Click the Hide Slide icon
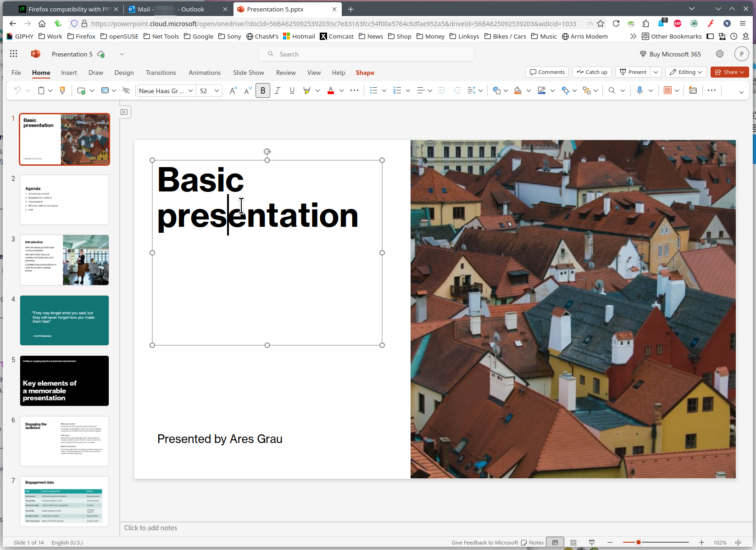This screenshot has width=756, height=550. [x=126, y=90]
